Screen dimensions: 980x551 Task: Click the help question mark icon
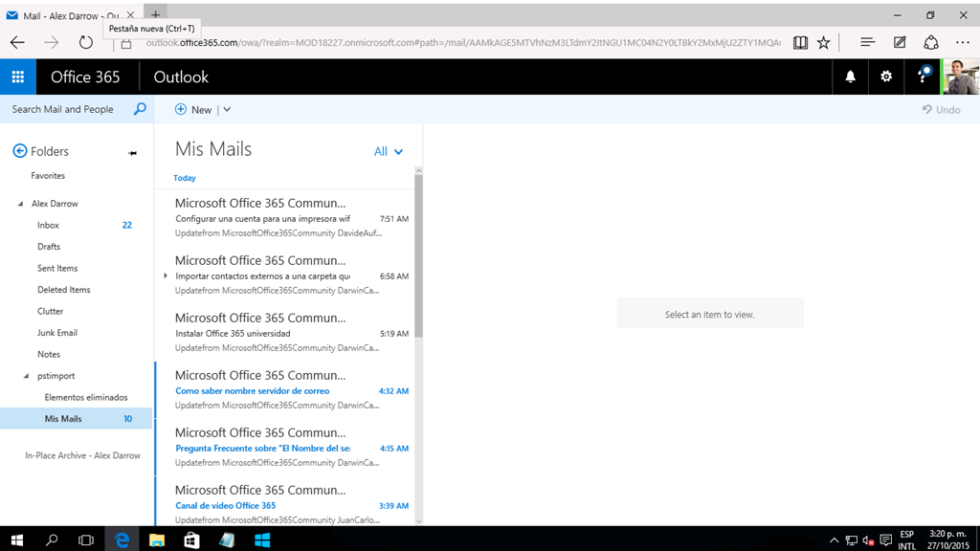tap(923, 77)
